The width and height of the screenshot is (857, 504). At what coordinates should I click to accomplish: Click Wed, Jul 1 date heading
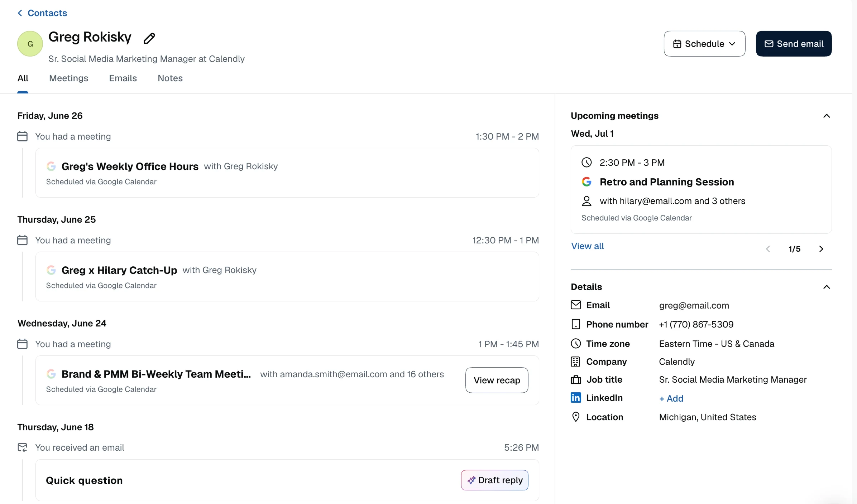pos(592,134)
